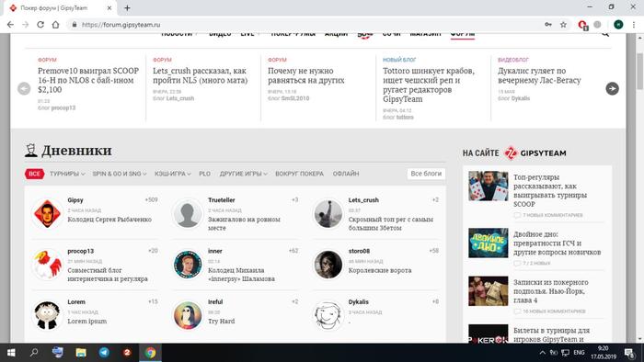
Task: Open the Chrome profile avatar
Action: coord(618,25)
